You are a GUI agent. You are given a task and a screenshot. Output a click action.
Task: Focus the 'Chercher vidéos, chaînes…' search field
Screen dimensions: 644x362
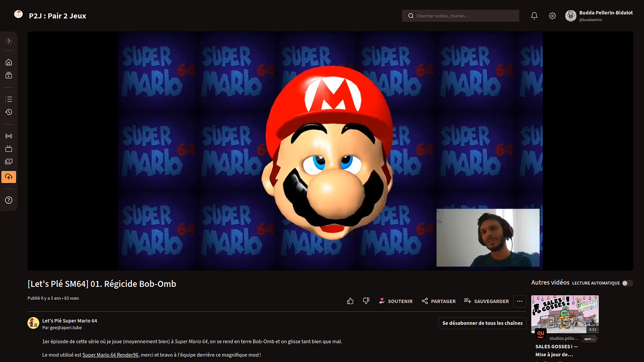[x=460, y=16]
